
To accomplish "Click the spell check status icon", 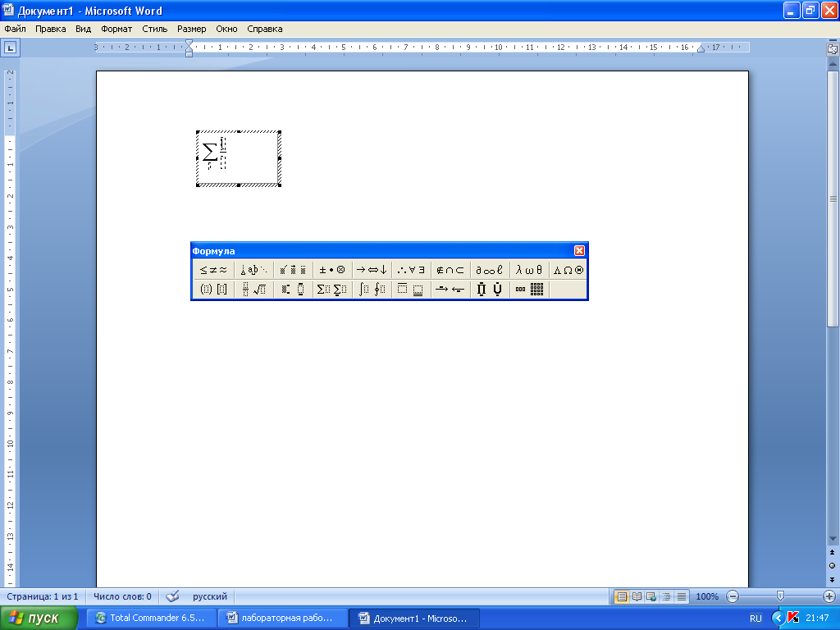I will click(172, 596).
